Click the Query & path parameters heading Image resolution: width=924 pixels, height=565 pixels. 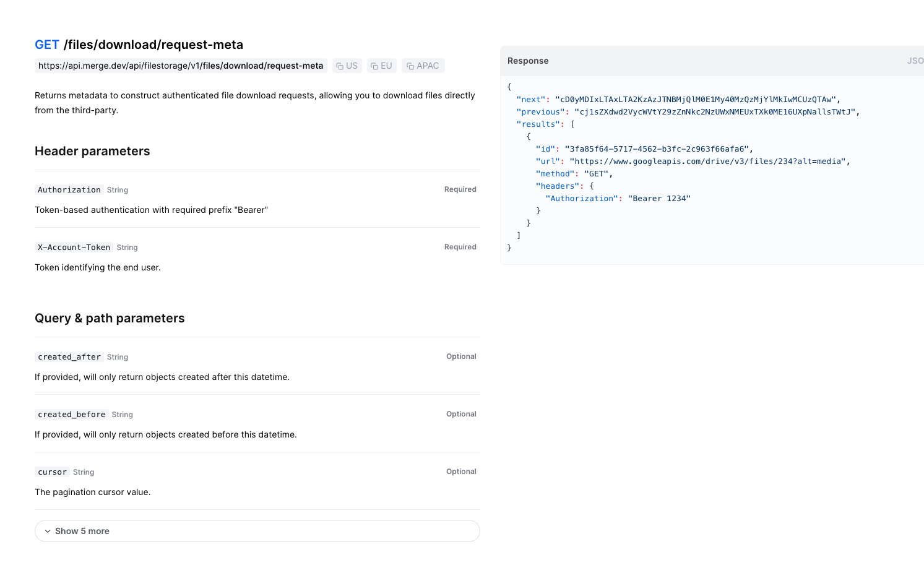[110, 318]
